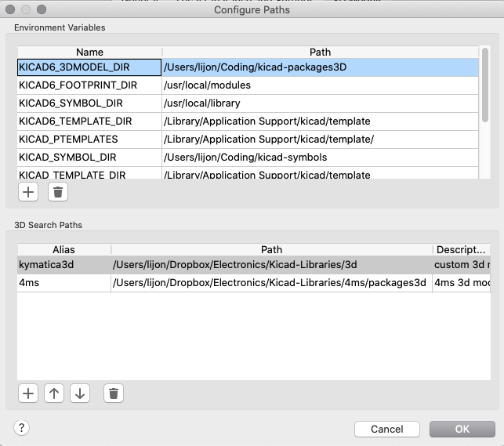Add a new environment variable row
Viewport: 504px width, 446px height.
pyautogui.click(x=28, y=191)
